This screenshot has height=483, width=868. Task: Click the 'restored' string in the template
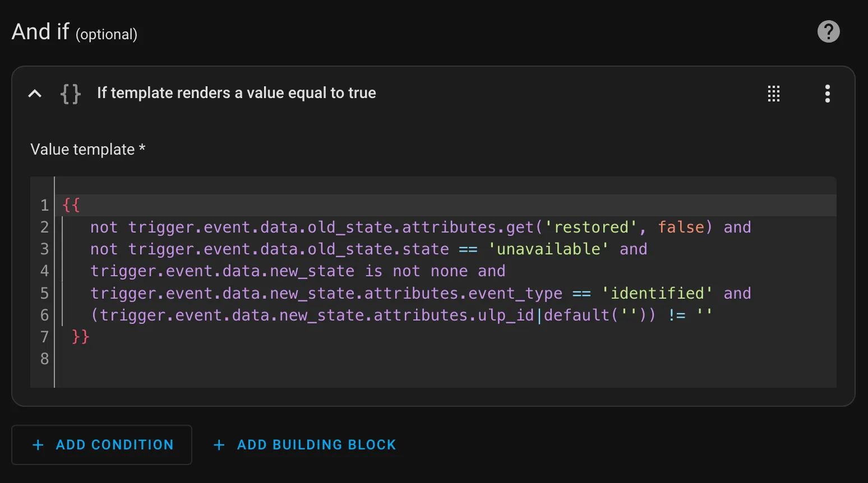coord(590,227)
